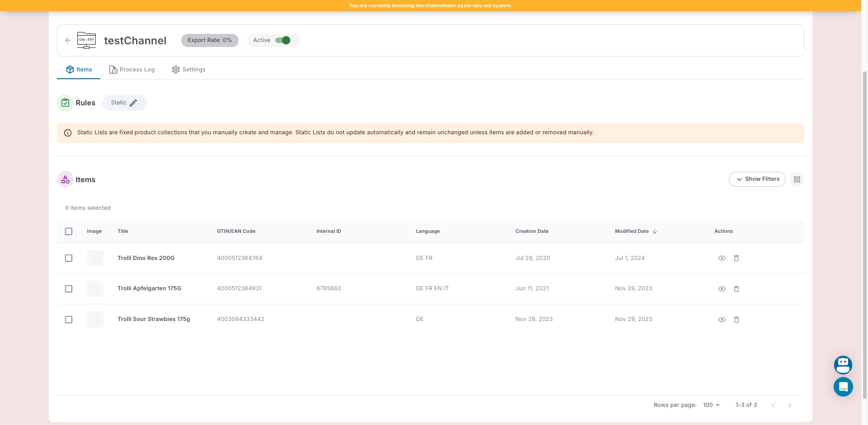This screenshot has width=868, height=425.
Task: Switch to grid view layout icon
Action: click(x=797, y=179)
